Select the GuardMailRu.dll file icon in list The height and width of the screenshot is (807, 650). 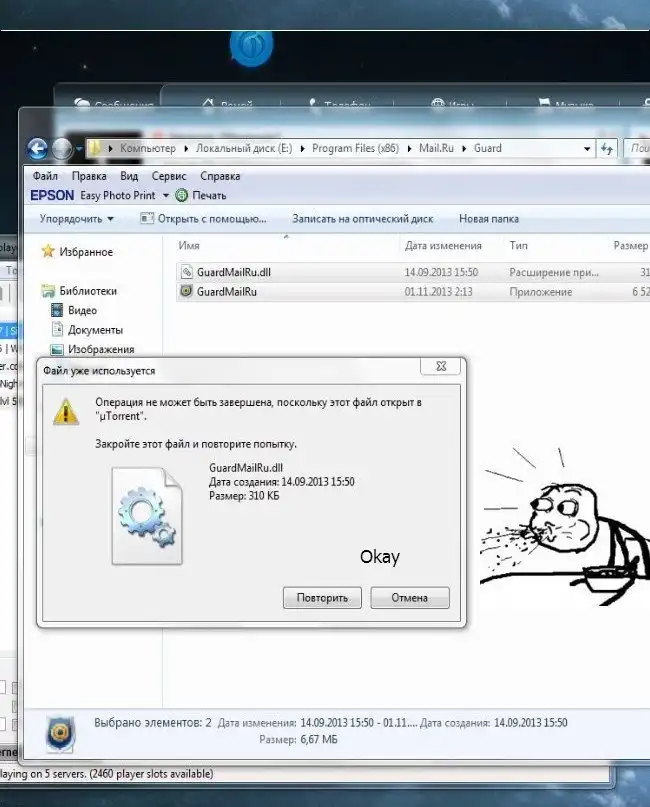[x=186, y=272]
